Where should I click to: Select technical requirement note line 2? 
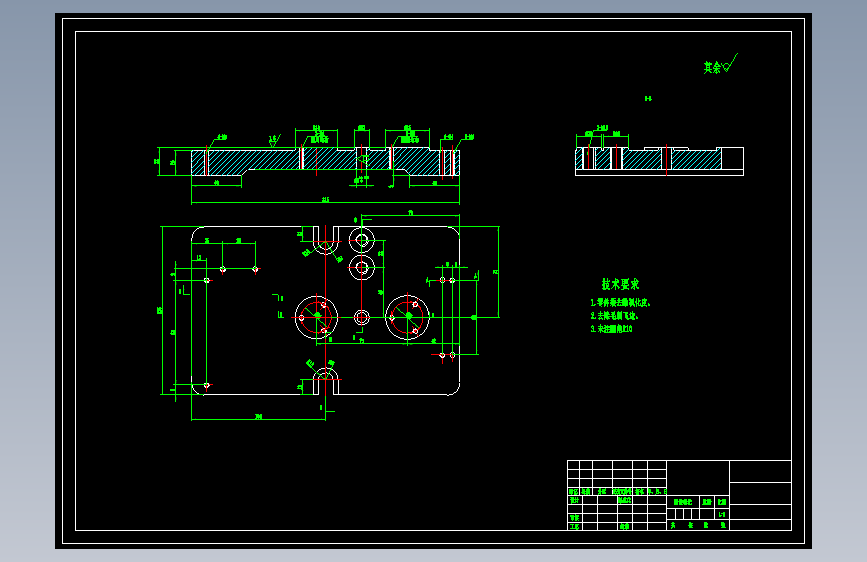coord(614,316)
